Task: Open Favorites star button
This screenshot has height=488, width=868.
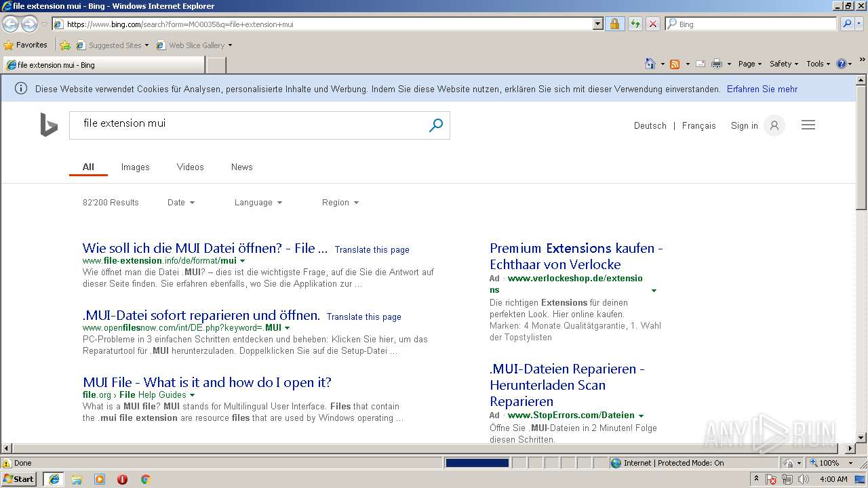Action: [x=26, y=45]
